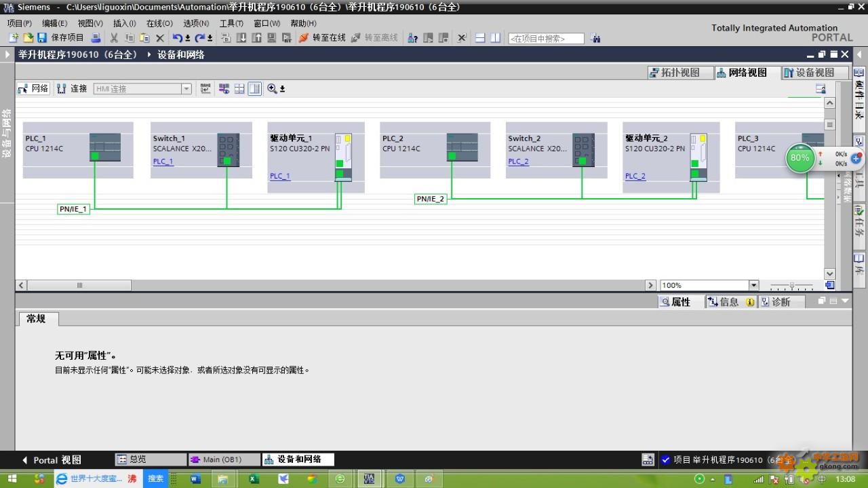The image size is (868, 488).
Task: Click the zoom magnifier icon in network toolbar
Action: pos(272,88)
